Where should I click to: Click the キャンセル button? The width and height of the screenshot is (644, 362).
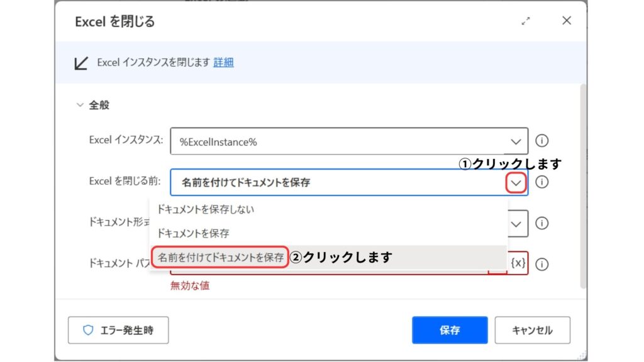click(532, 330)
